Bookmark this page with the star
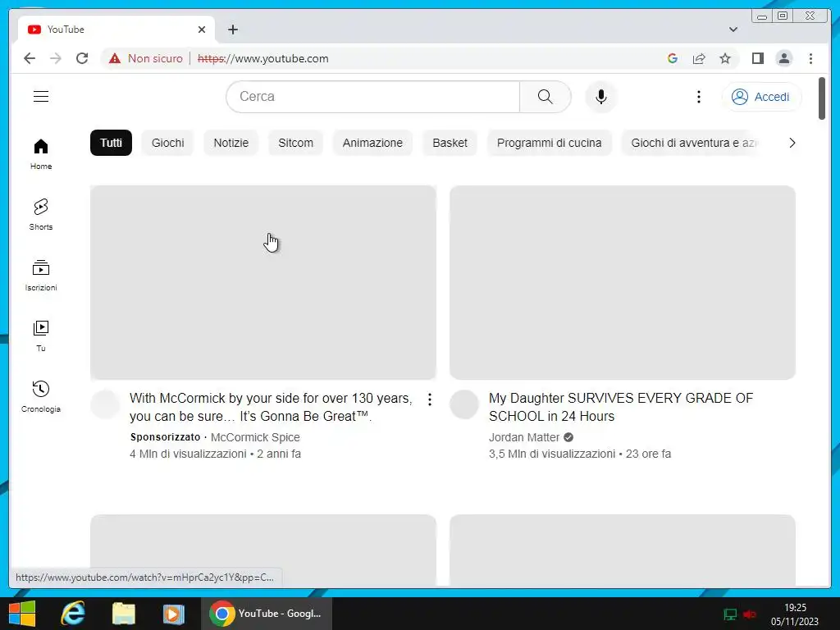 pos(725,58)
